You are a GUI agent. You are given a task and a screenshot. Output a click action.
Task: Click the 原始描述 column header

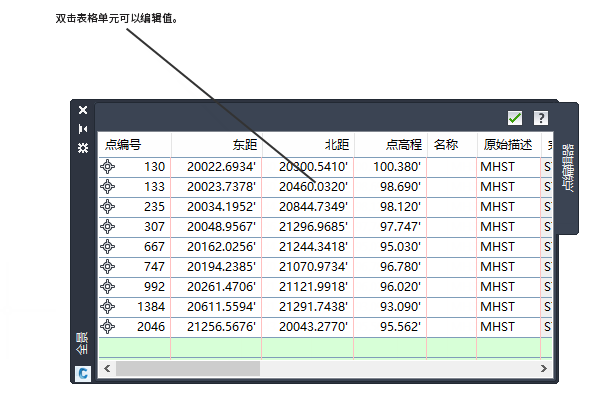[509, 145]
